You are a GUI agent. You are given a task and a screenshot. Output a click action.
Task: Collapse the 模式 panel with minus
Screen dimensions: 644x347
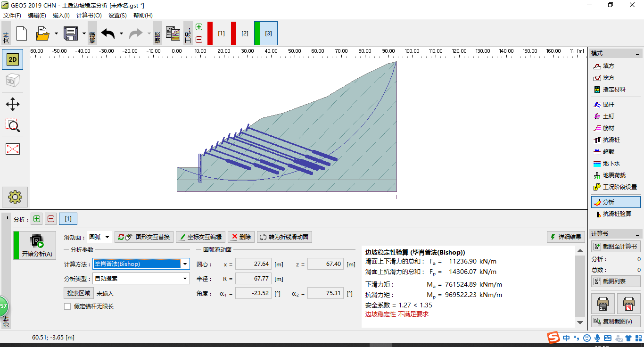(637, 54)
